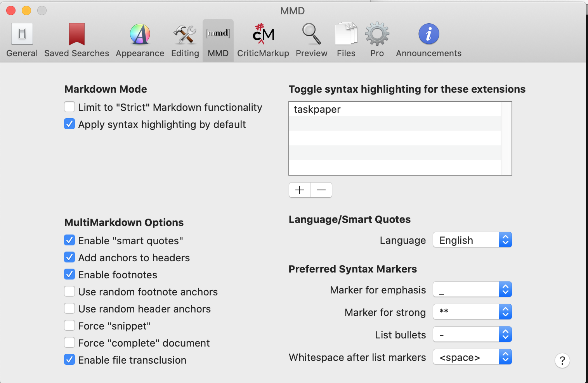Open the Language dropdown

(x=472, y=240)
